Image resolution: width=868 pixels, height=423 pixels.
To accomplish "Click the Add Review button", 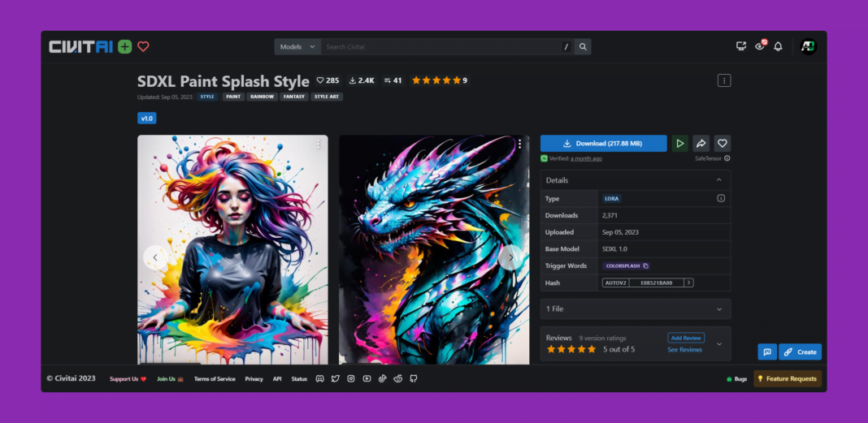I will point(686,338).
